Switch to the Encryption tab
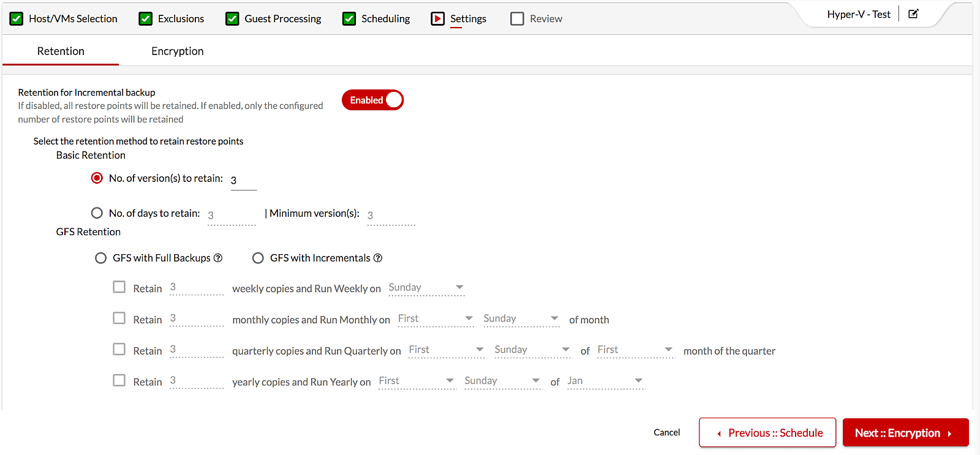Screen dimensions: 980x455 178,51
